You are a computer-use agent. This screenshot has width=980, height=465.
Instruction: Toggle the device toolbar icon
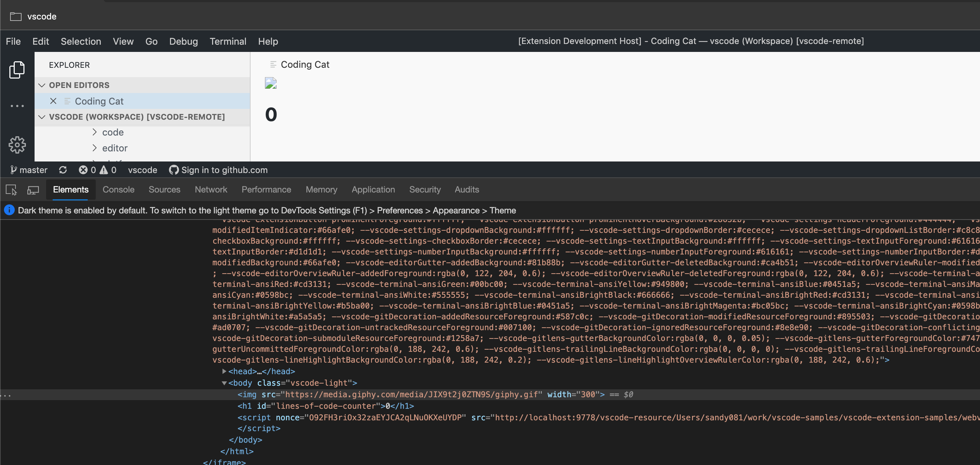pyautogui.click(x=33, y=190)
